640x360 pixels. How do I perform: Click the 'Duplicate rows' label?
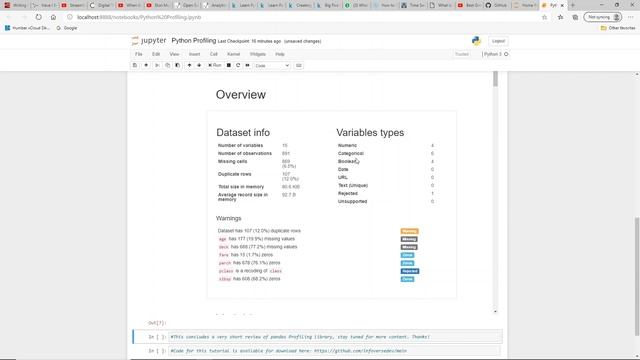pyautogui.click(x=234, y=174)
